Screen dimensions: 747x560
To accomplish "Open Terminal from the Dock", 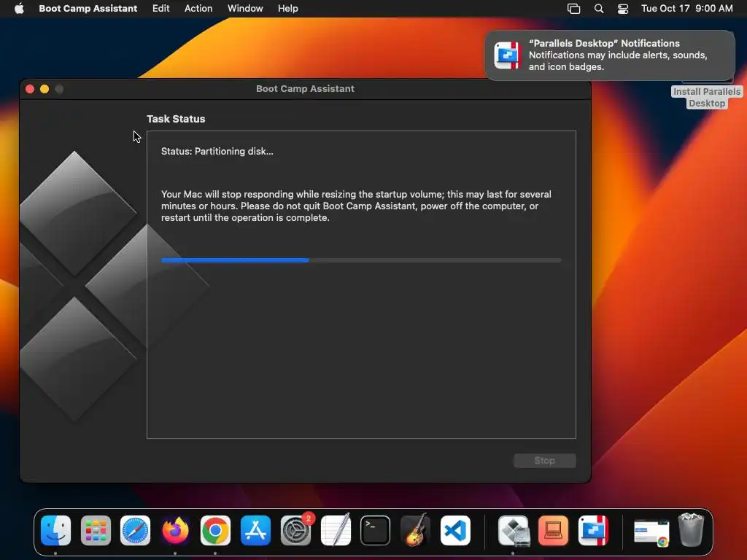I will point(376,530).
